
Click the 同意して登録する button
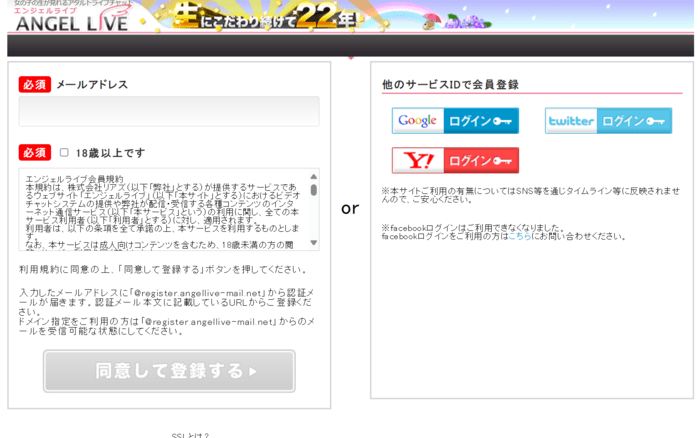click(169, 371)
